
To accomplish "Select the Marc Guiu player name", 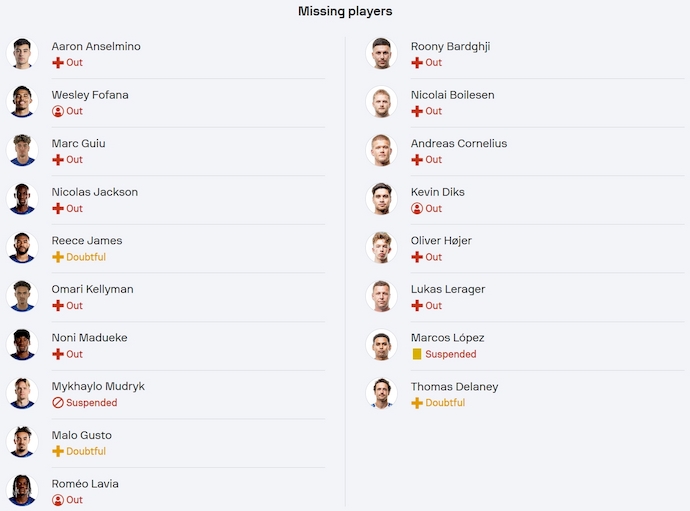I will [x=79, y=143].
